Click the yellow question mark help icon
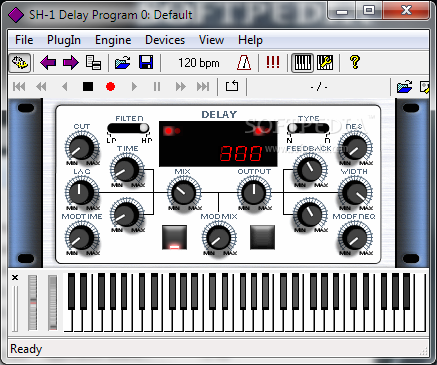The width and height of the screenshot is (437, 365). 355,62
